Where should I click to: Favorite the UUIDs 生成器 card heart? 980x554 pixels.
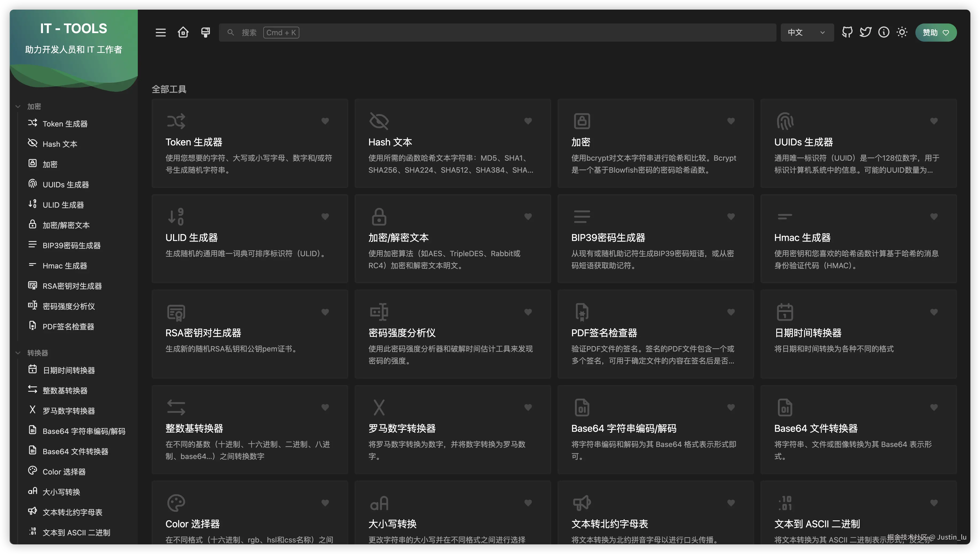[x=934, y=121]
